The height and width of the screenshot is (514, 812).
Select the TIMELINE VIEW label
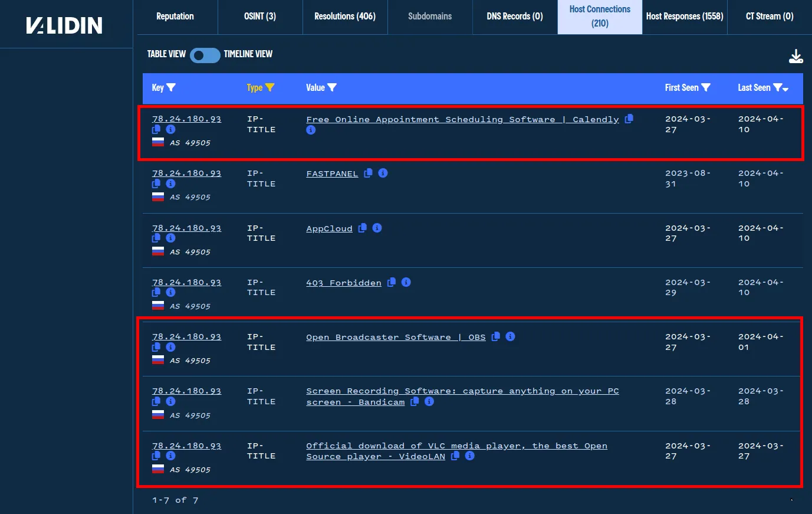pos(248,54)
